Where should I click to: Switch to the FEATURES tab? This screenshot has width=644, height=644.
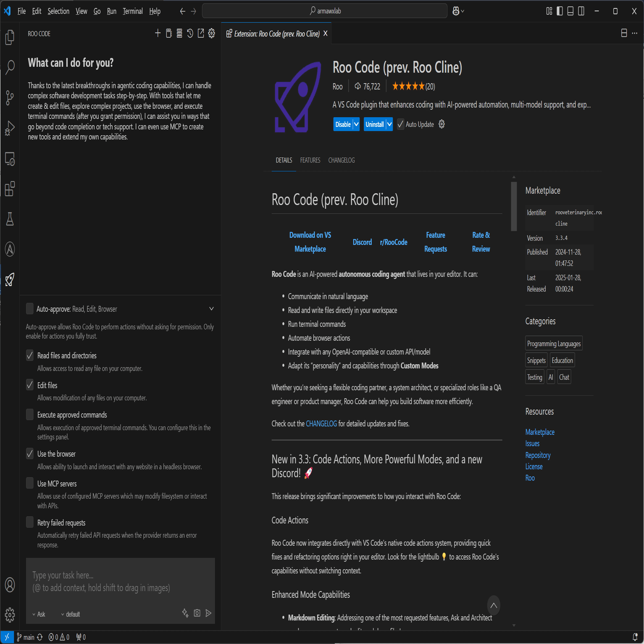point(310,160)
